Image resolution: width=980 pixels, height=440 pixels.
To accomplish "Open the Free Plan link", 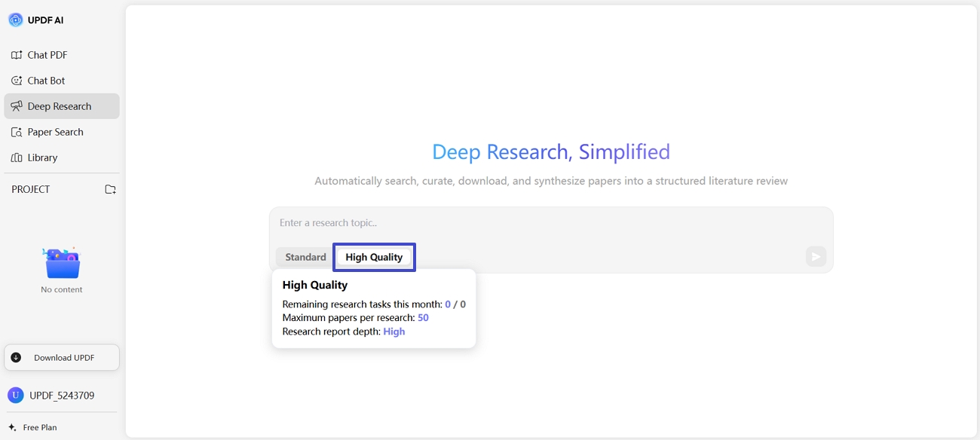I will coord(40,427).
